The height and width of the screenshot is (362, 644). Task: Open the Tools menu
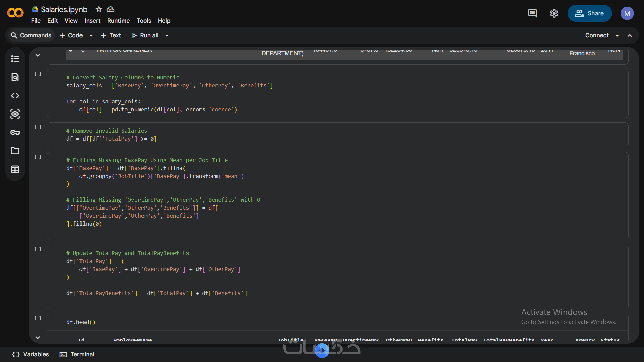pos(144,21)
